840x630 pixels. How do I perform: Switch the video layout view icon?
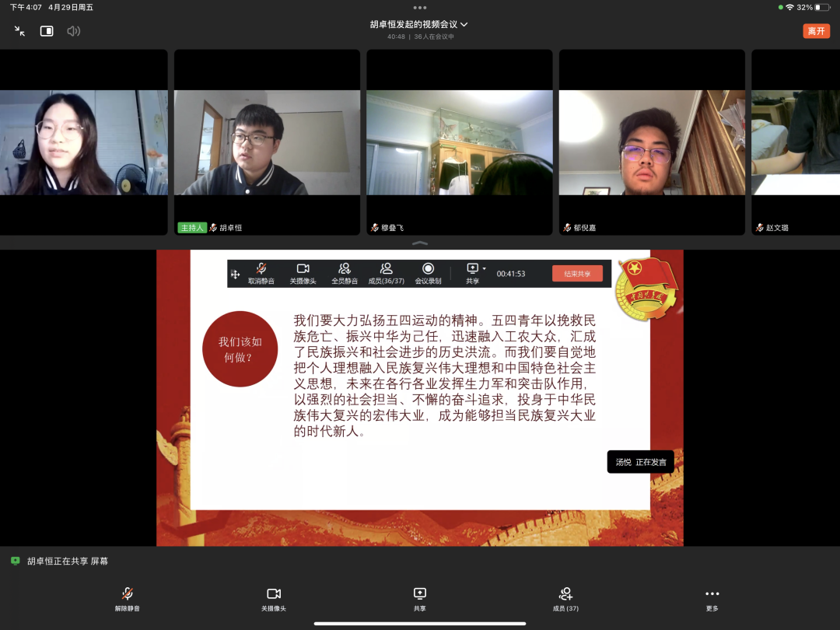click(x=47, y=31)
